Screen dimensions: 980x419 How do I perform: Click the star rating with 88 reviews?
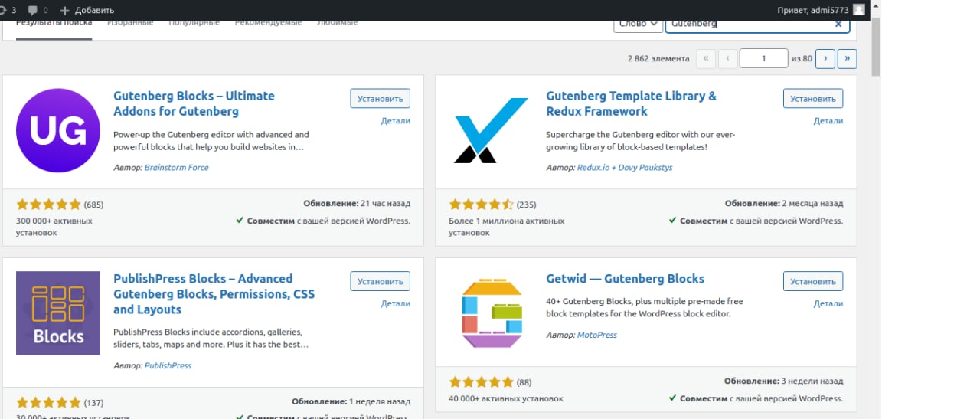tap(481, 381)
